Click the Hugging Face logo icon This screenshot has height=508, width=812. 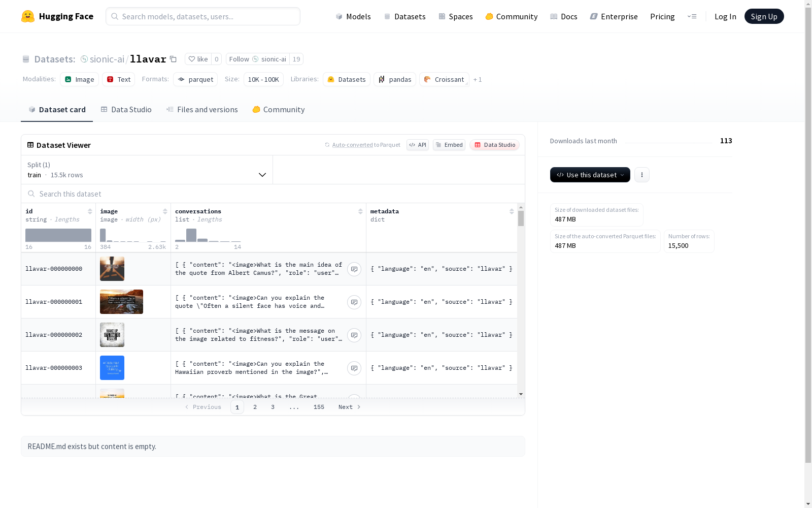28,16
